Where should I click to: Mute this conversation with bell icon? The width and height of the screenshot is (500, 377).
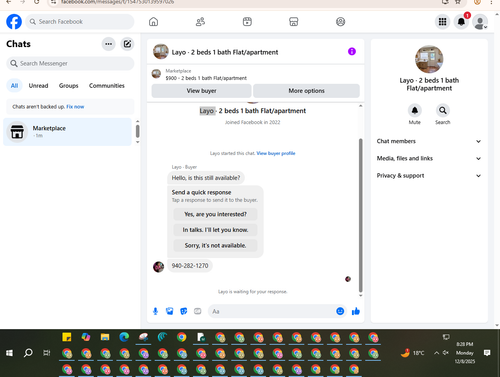tap(415, 110)
